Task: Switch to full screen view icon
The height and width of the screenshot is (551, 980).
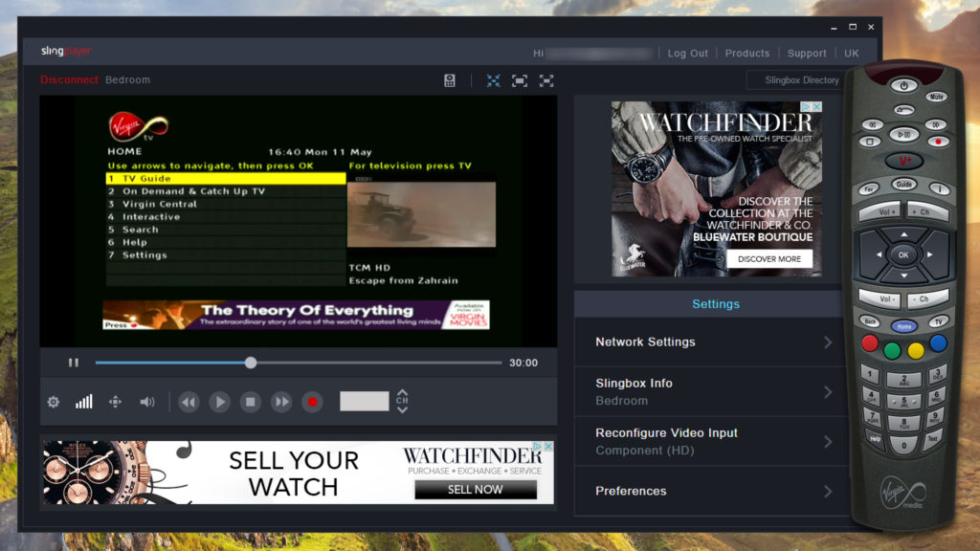Action: pos(546,80)
